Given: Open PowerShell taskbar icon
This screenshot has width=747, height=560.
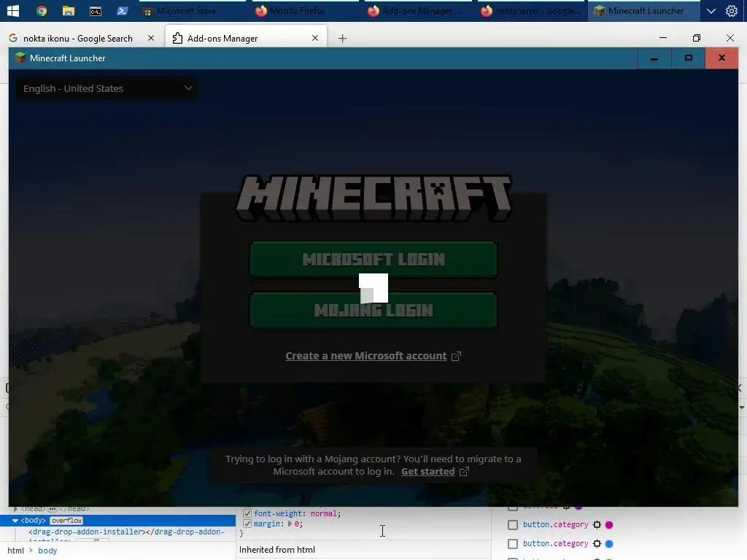Looking at the screenshot, I should coord(123,10).
